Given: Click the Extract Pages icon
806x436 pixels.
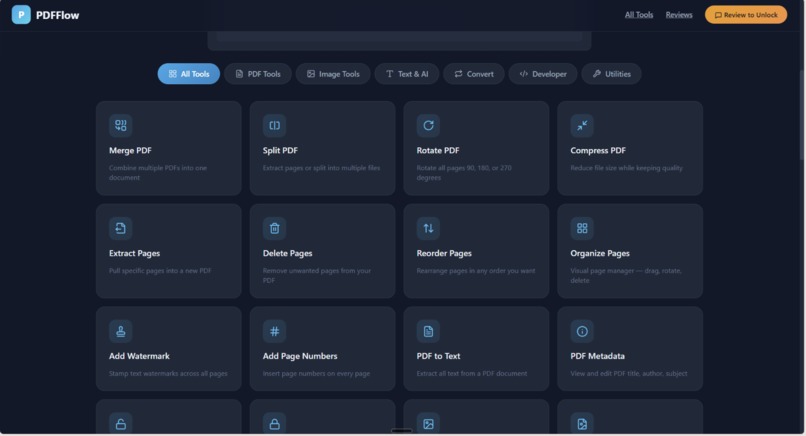Looking at the screenshot, I should tap(120, 228).
